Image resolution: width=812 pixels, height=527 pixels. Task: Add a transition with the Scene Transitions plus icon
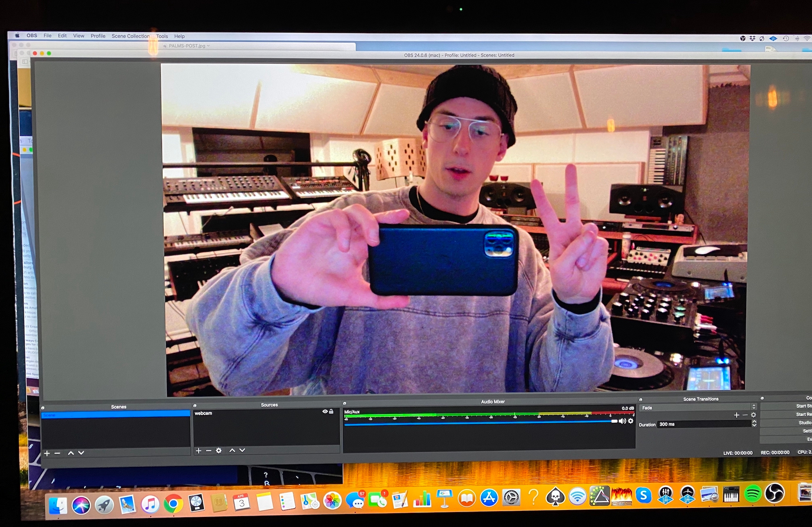pos(736,415)
